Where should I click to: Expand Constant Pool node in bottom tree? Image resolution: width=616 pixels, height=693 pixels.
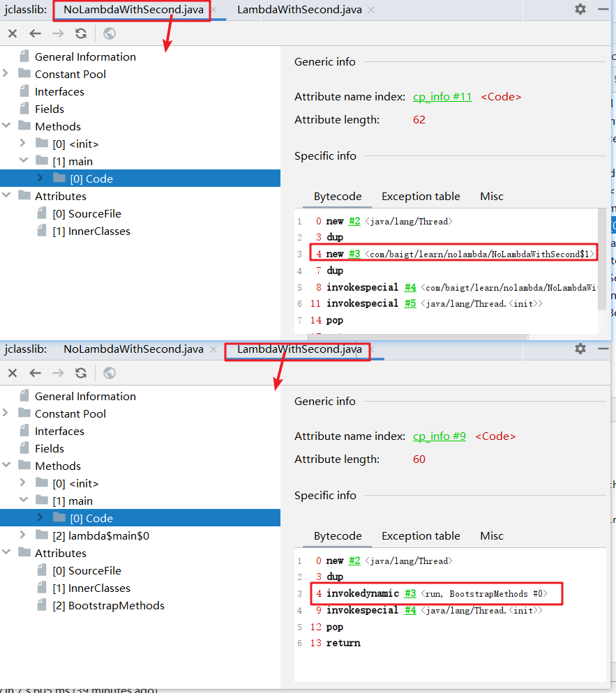pyautogui.click(x=6, y=412)
